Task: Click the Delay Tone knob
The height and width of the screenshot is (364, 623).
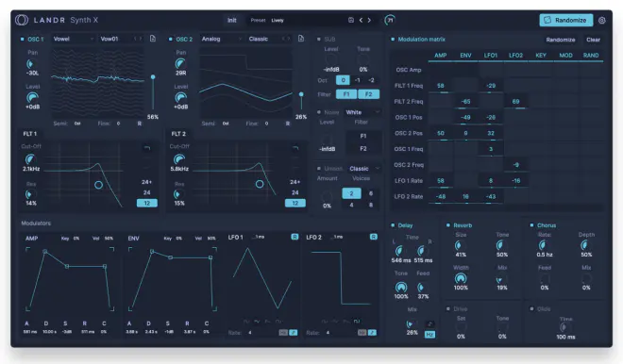Action: pyautogui.click(x=401, y=287)
